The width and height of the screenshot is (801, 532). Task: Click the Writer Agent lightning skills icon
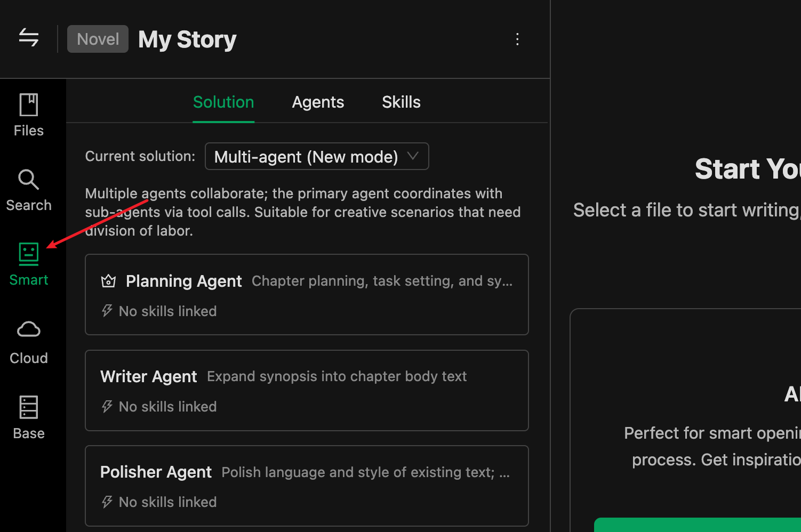tap(107, 407)
